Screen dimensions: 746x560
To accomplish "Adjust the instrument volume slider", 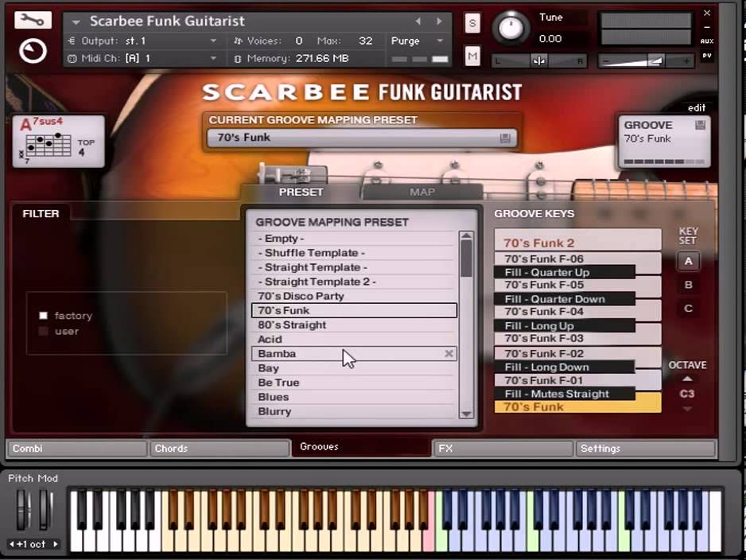I will (x=645, y=61).
